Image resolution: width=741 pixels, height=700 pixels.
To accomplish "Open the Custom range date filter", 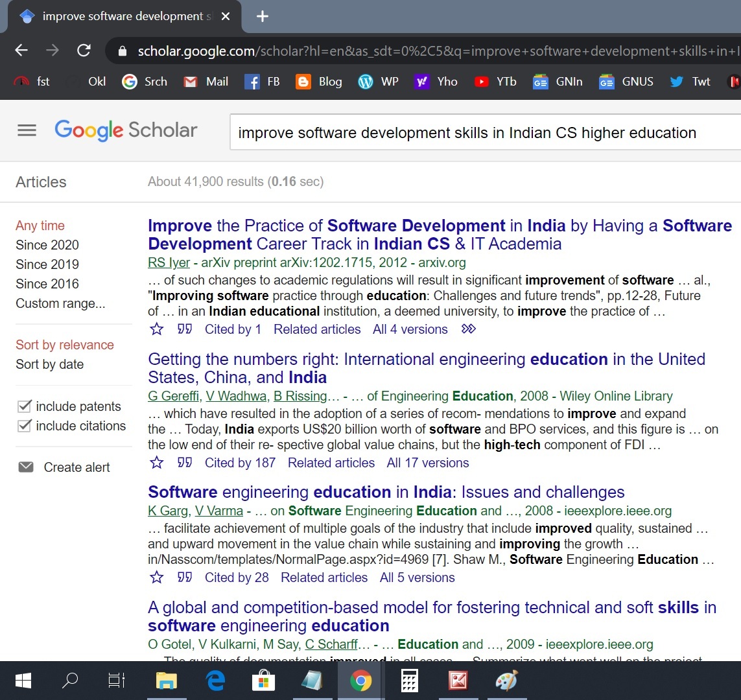I will click(x=60, y=303).
